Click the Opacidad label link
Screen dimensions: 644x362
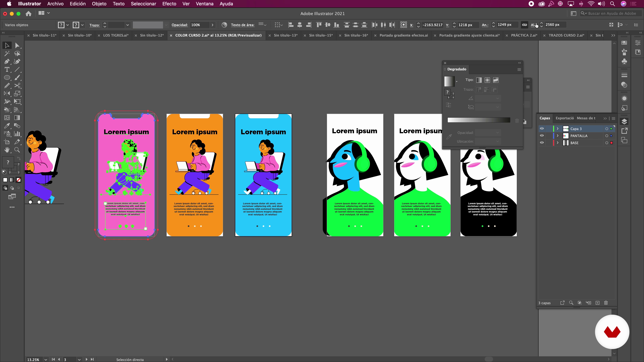pos(179,25)
